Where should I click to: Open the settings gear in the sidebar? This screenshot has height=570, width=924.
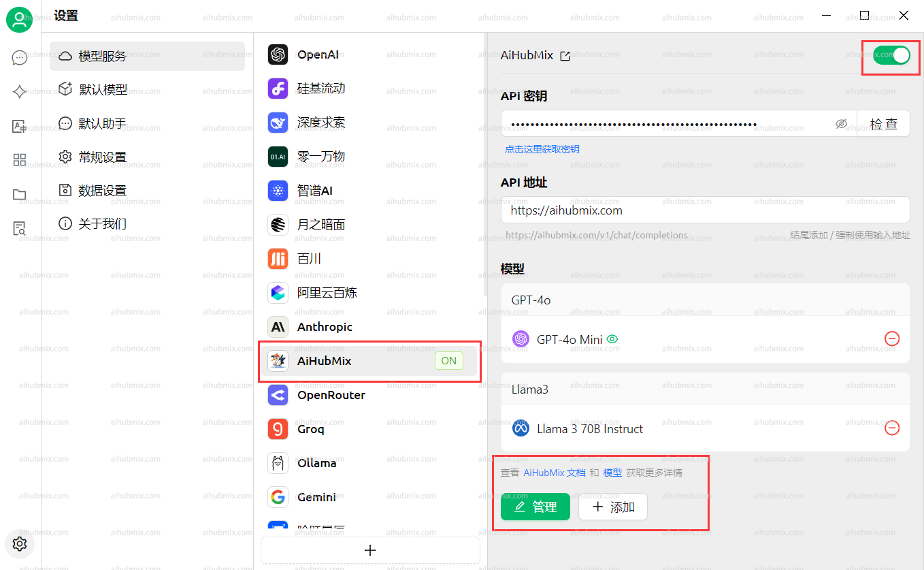(x=20, y=543)
